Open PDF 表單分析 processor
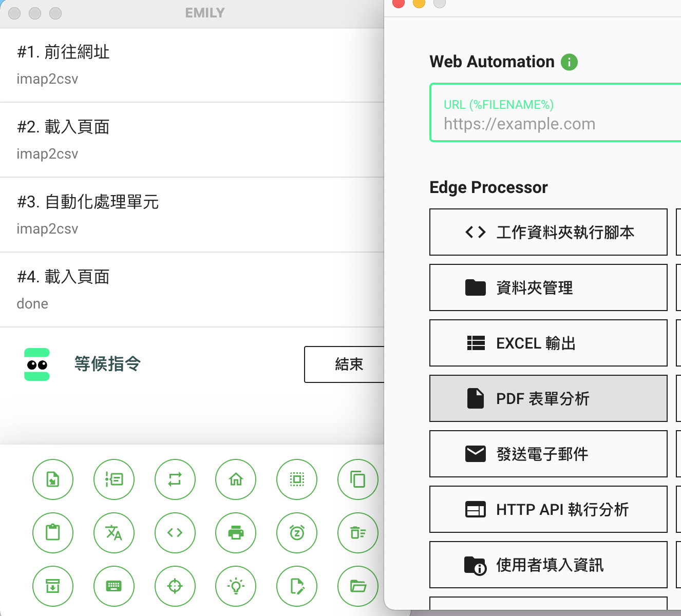681x616 pixels. (x=548, y=398)
